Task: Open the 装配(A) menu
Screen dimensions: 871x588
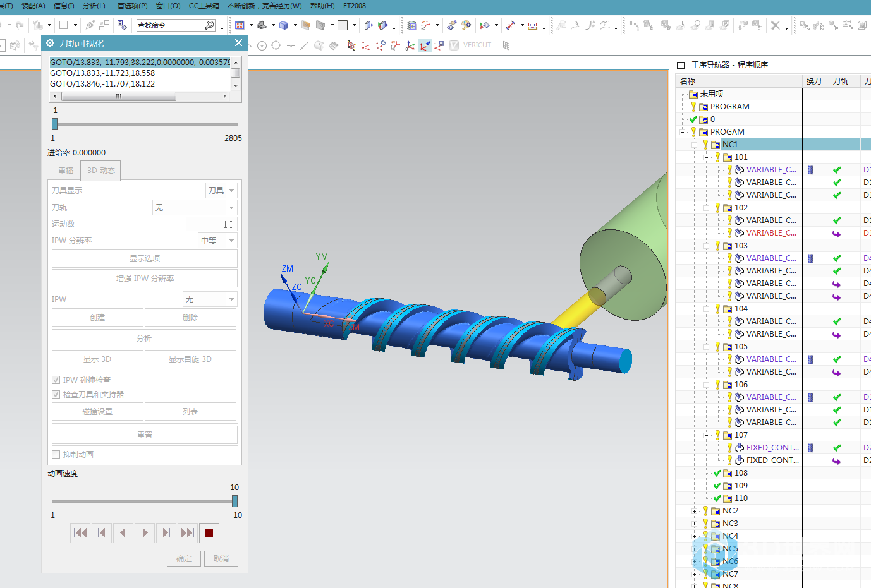Action: 33,6
